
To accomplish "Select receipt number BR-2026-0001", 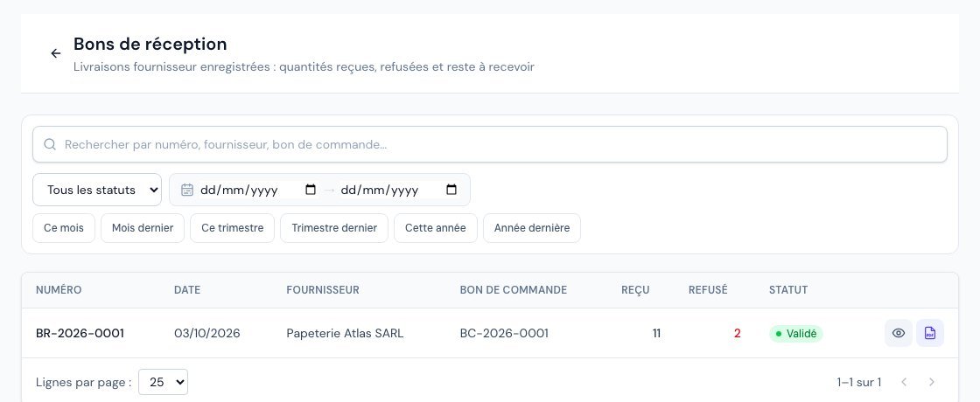I will [x=80, y=333].
